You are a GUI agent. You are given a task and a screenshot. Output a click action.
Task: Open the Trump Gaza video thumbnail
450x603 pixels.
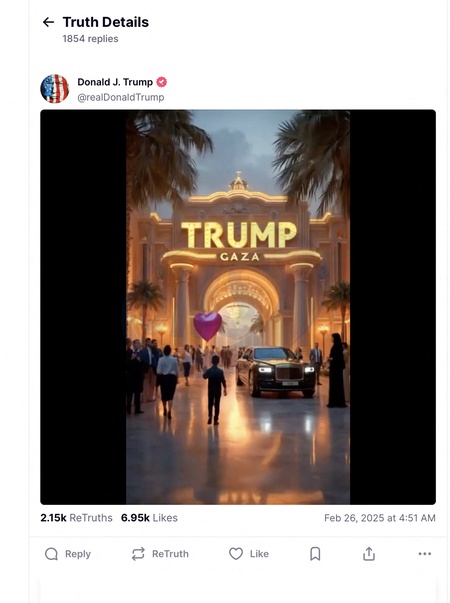[x=238, y=307]
